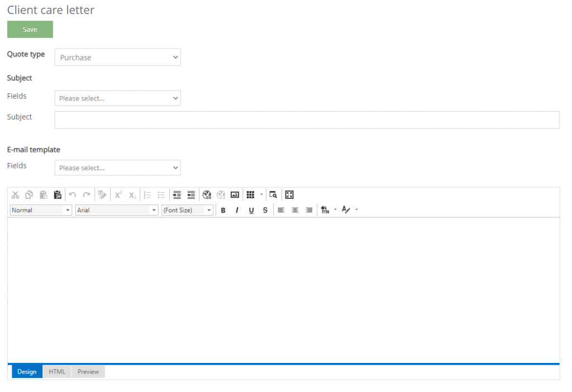Open the Image manager icon
572x392 pixels.
235,195
